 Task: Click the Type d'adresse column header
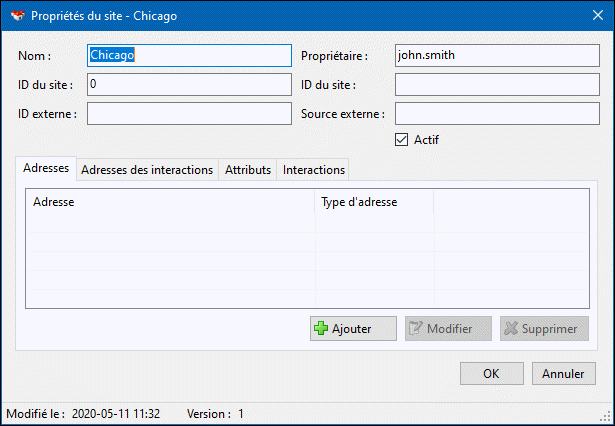point(374,202)
